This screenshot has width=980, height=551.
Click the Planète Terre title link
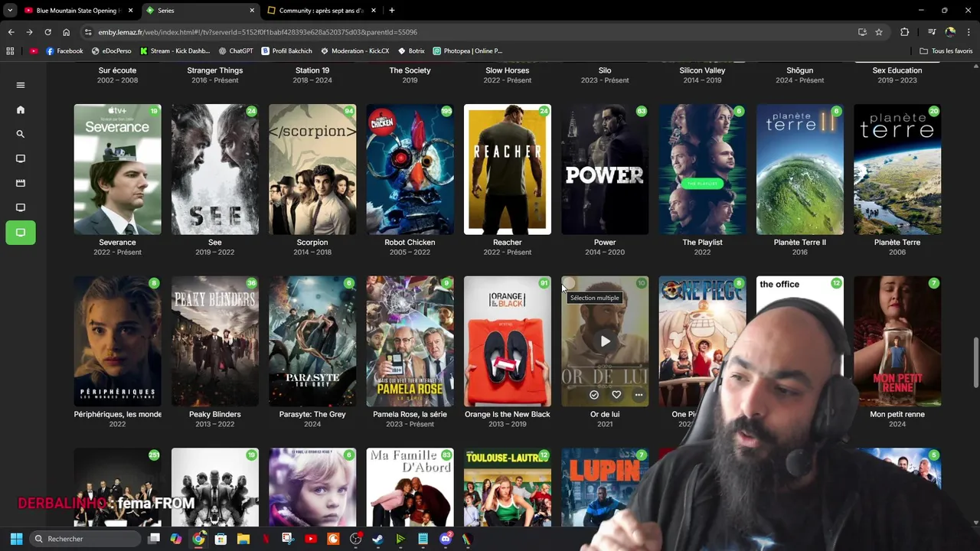(897, 243)
